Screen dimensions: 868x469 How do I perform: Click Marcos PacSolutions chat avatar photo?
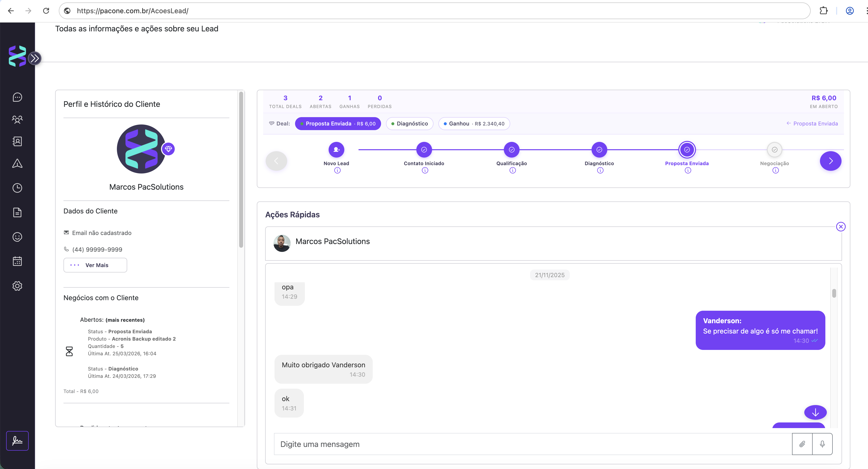pos(282,243)
